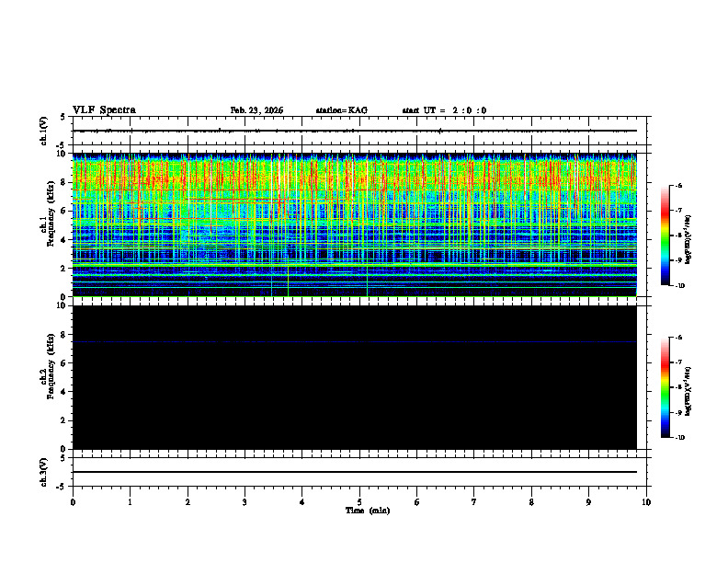The width and height of the screenshot is (728, 563).
Task: Click the "-10" label on ch.2 colorbar
Action: 679,438
